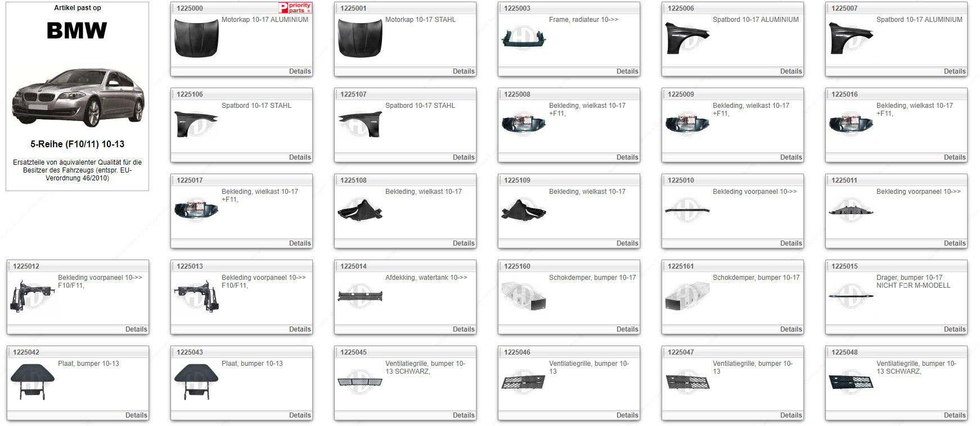Open Details for steel fender 1225106

click(x=300, y=157)
